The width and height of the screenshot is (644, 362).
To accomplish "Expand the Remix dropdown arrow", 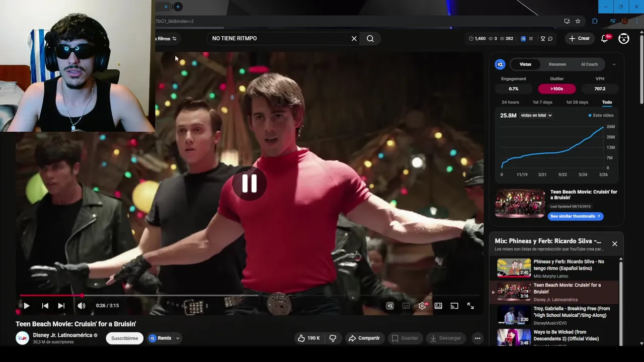I will [x=178, y=338].
